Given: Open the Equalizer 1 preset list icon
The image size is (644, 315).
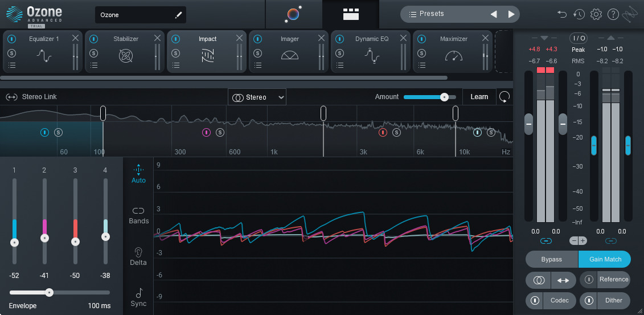Looking at the screenshot, I should (12, 66).
